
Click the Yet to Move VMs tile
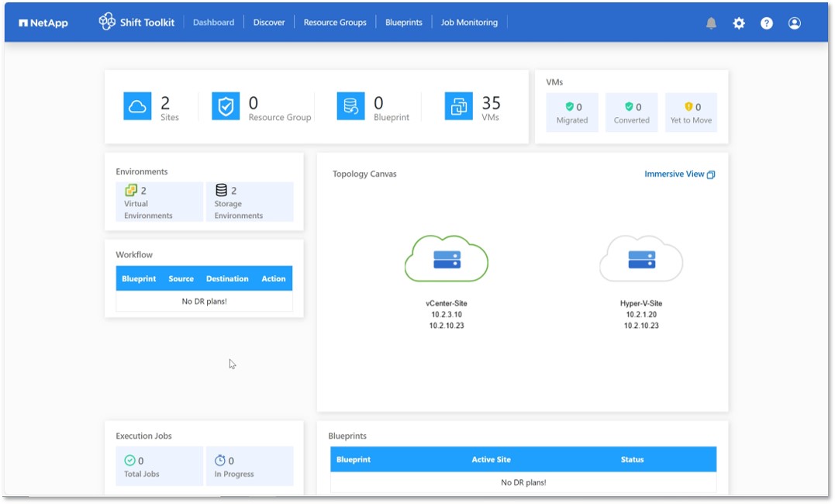(x=691, y=112)
